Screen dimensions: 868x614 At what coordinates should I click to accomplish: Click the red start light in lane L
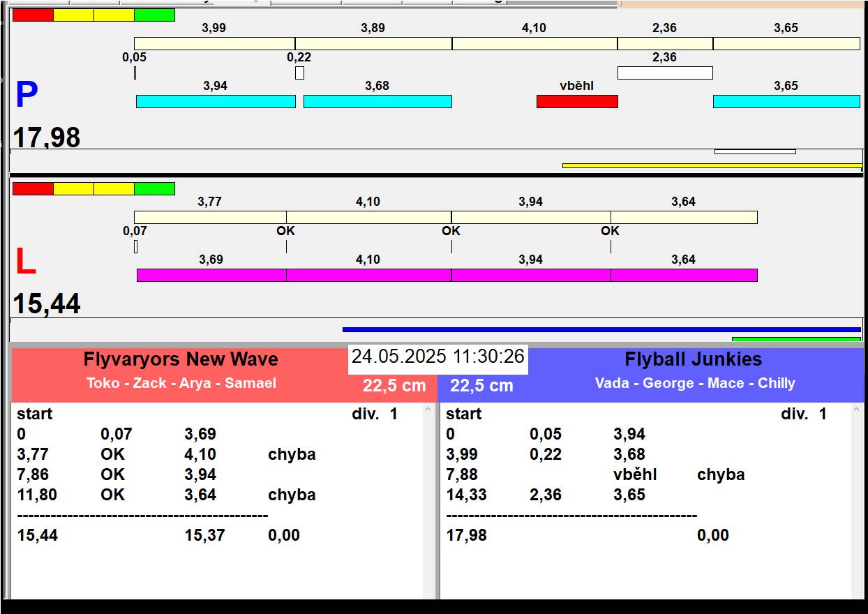pos(33,188)
